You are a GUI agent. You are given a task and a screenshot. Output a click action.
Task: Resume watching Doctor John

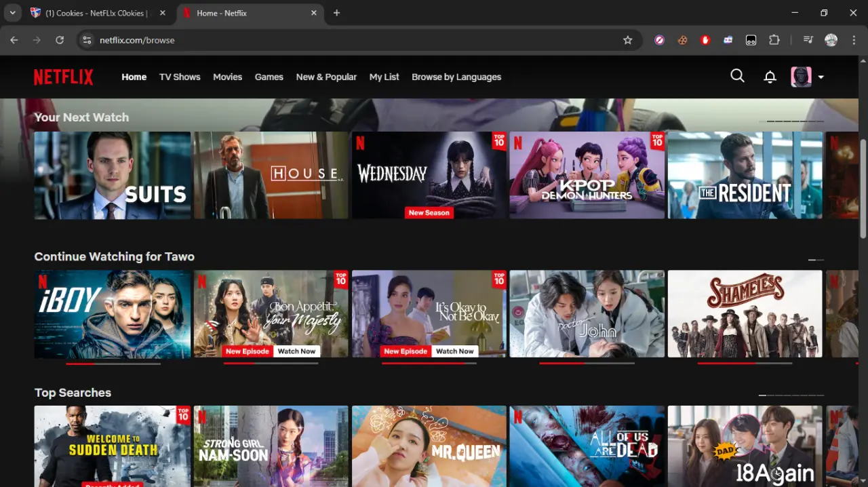587,314
